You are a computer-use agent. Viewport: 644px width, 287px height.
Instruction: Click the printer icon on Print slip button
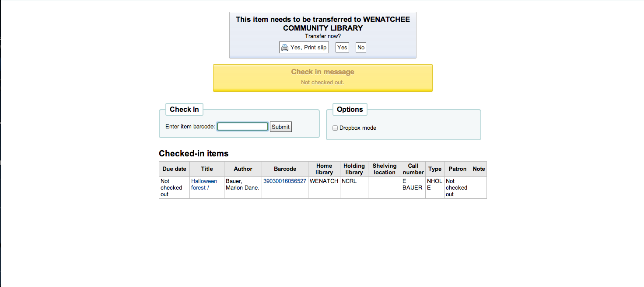[x=285, y=48]
